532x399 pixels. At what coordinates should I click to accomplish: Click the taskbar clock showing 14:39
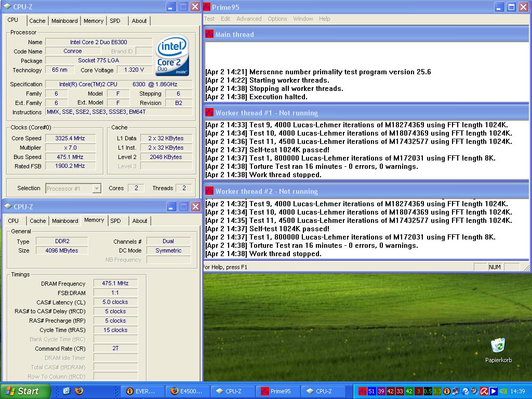coord(517,391)
